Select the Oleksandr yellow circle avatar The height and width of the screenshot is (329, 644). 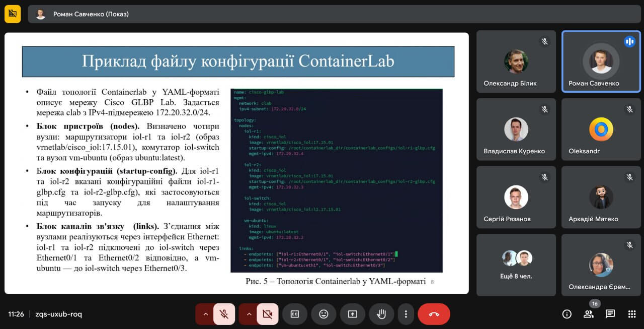click(601, 129)
